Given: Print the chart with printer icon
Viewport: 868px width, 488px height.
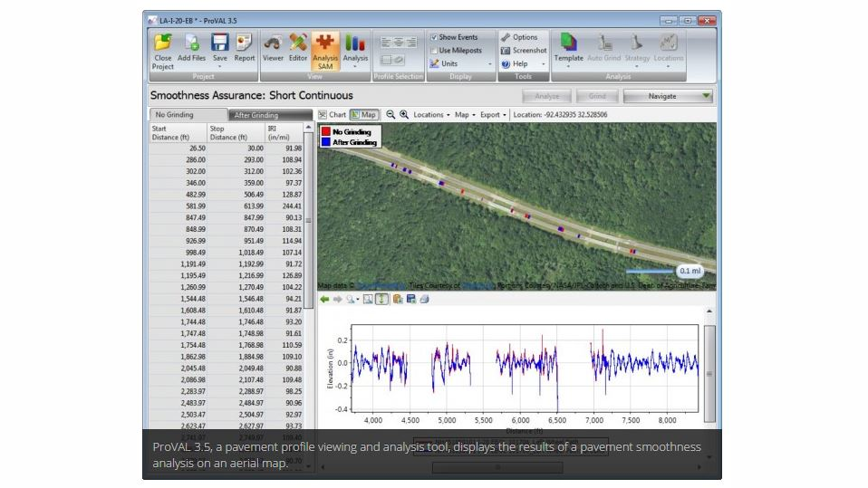Looking at the screenshot, I should coord(424,300).
